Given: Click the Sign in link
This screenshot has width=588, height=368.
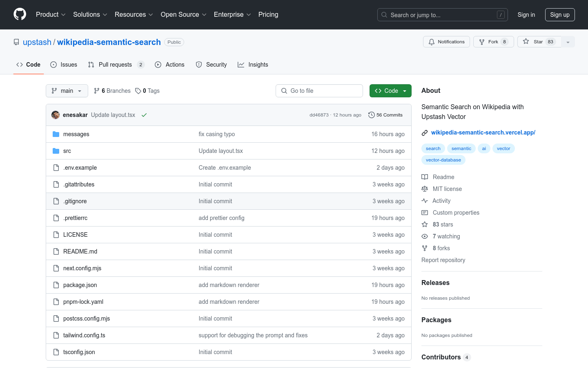Looking at the screenshot, I should coord(526,15).
